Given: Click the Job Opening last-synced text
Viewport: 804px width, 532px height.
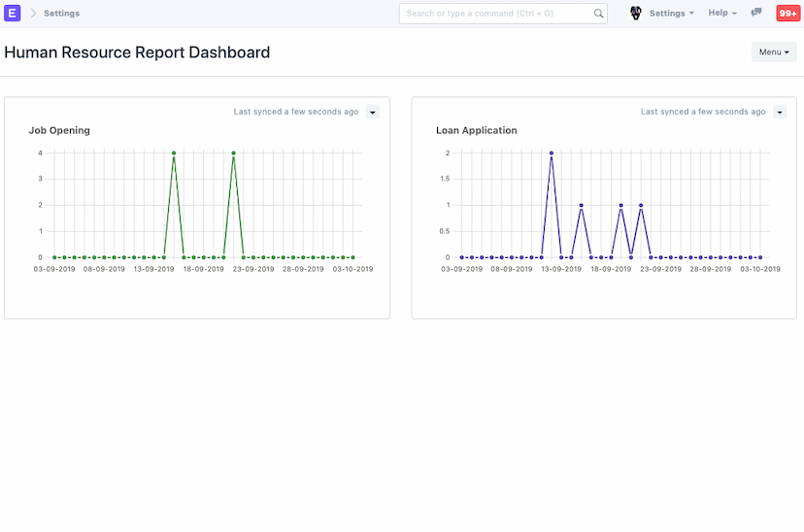Looking at the screenshot, I should [296, 112].
